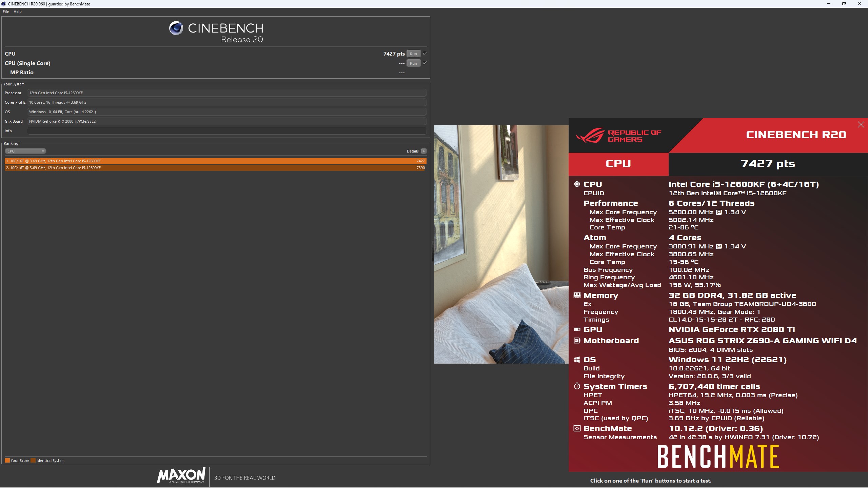Click the Info input field

[x=227, y=131]
